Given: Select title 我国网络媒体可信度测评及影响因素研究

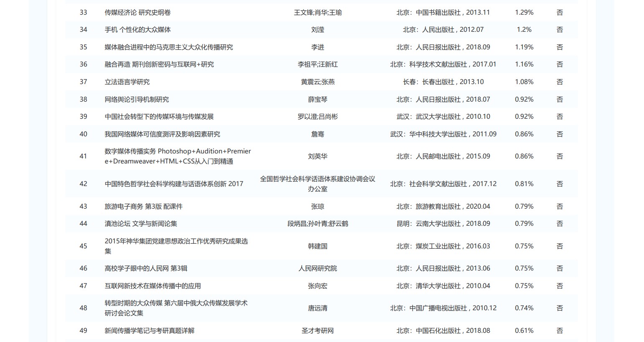Looking at the screenshot, I should pos(162,134).
